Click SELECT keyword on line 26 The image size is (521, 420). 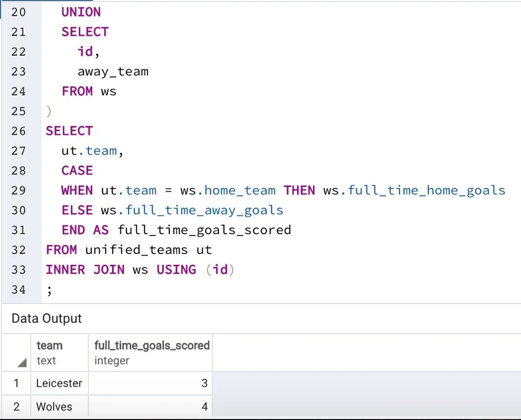tap(69, 131)
